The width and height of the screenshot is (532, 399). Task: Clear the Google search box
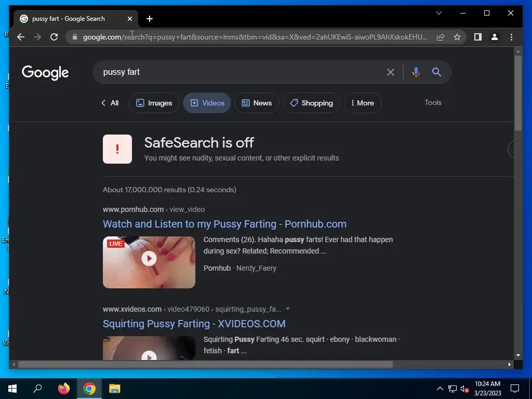(x=391, y=72)
